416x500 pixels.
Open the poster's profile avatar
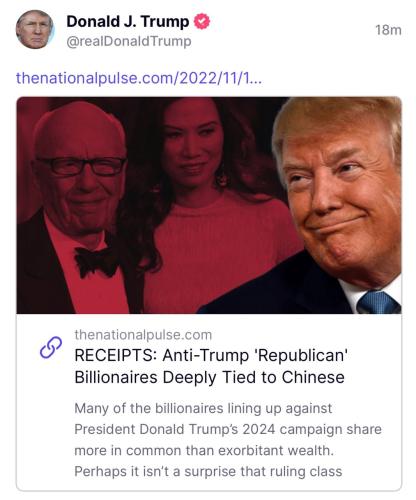coord(35,29)
